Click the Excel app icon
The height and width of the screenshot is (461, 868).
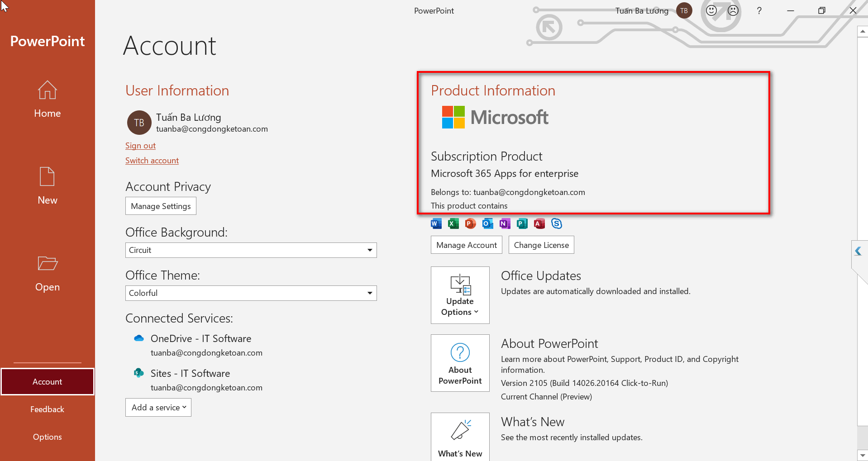tap(453, 223)
